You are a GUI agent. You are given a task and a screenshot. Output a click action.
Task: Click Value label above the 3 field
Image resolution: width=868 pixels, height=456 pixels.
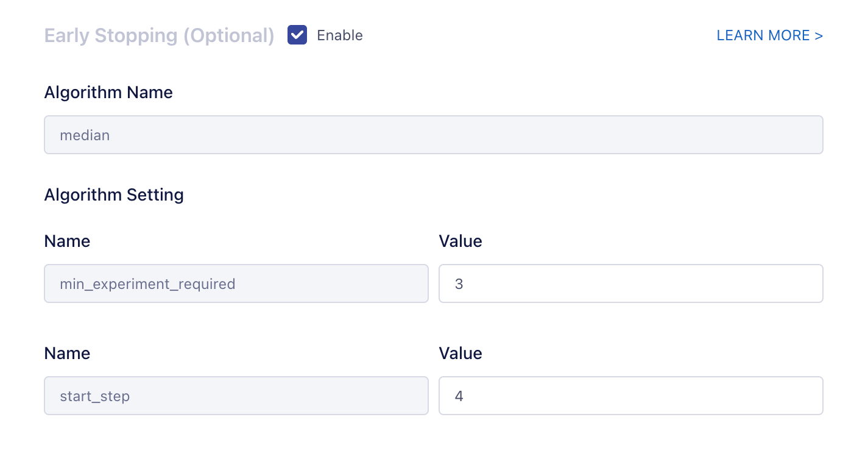point(460,241)
